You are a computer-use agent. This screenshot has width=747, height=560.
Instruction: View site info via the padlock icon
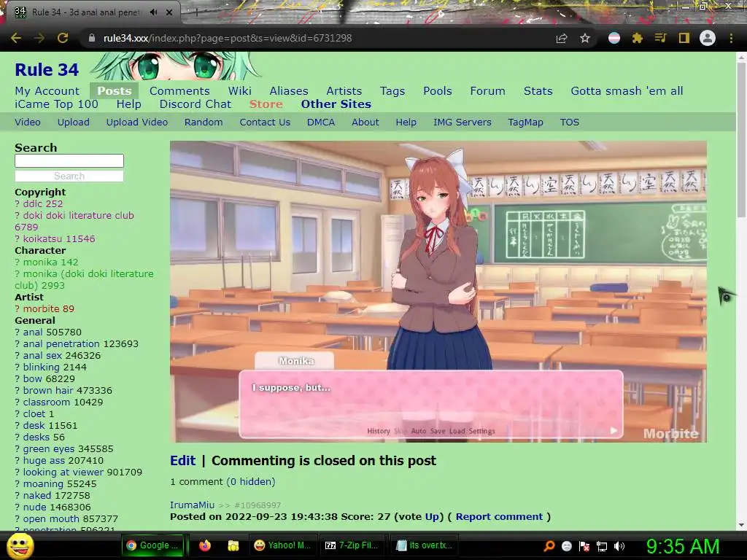(91, 38)
